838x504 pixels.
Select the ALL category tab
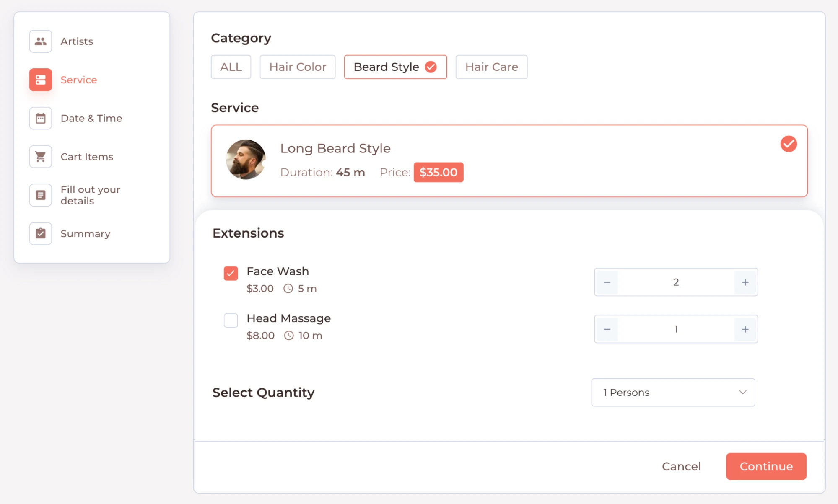pyautogui.click(x=231, y=66)
